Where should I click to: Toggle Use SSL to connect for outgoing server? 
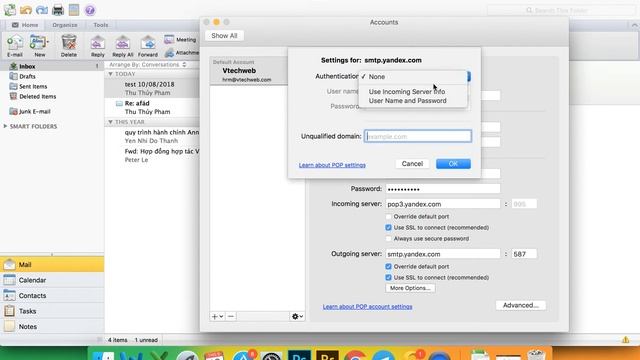tap(388, 278)
